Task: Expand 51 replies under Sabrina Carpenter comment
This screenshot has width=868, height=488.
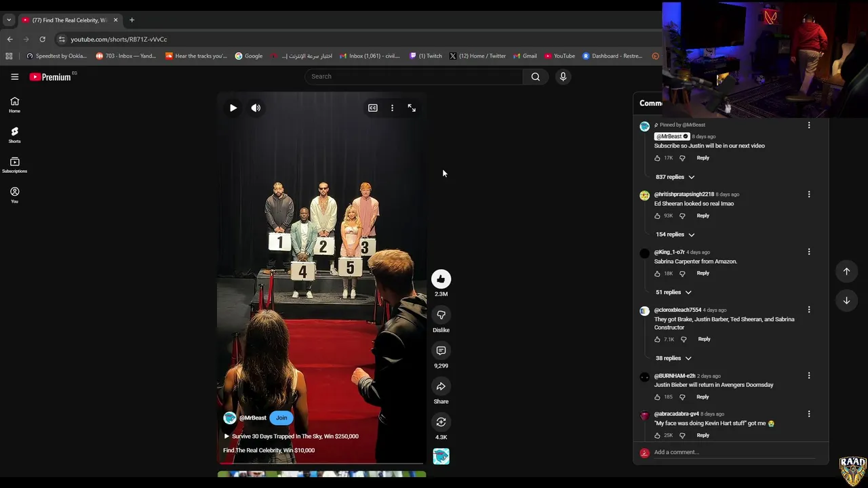Action: 673,292
